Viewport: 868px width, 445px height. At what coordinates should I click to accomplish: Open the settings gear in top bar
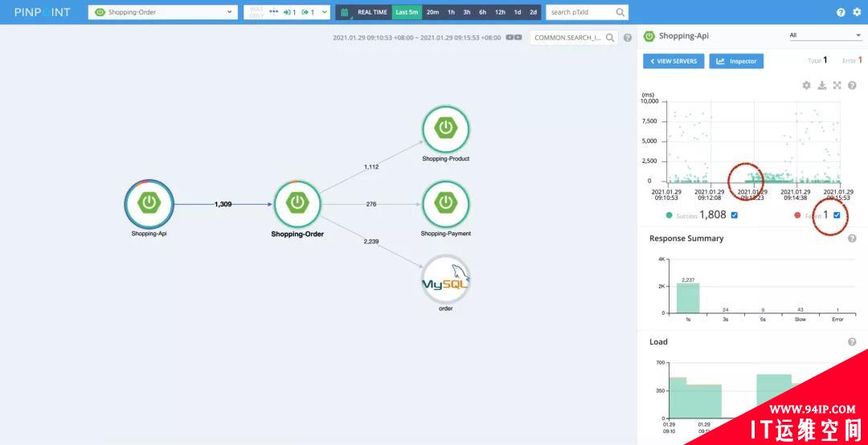(x=857, y=12)
